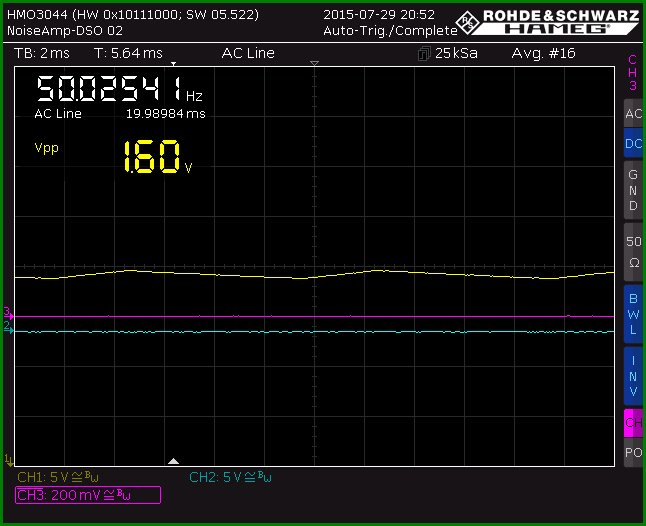
Task: Open the PO side menu item
Action: [x=634, y=452]
